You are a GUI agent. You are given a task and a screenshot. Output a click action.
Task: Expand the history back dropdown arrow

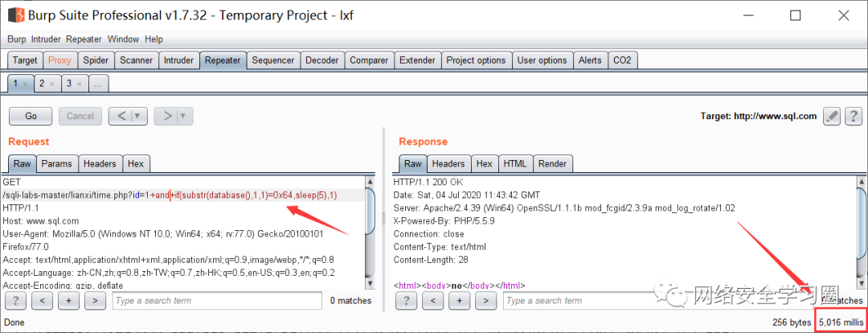(x=138, y=117)
